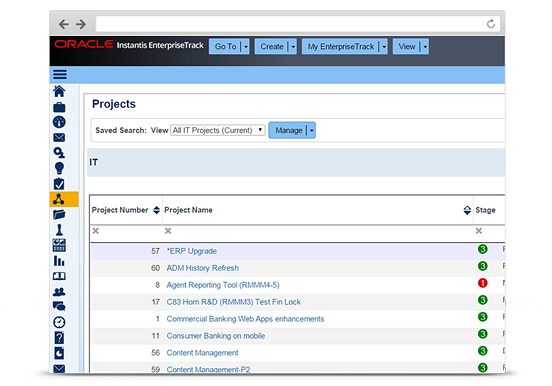Viewport: 552px width, 386px height.
Task: Reload the page with the refresh icon
Action: (491, 24)
